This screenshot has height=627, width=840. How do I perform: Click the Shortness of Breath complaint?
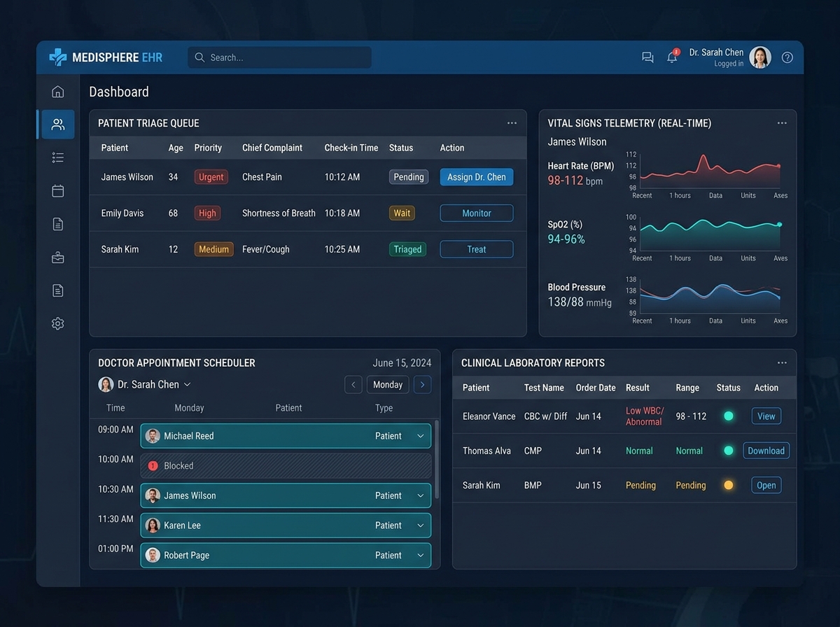pos(279,213)
